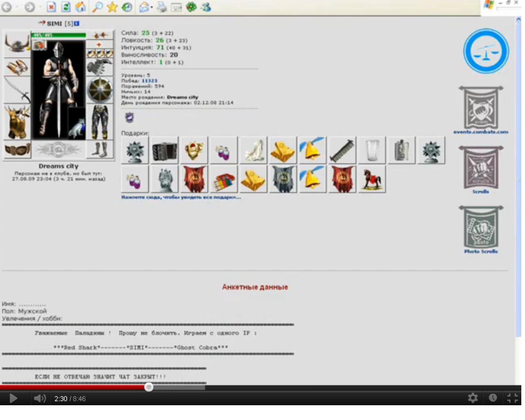Click the metal flask gift icon
The image size is (525, 420).
pos(401,151)
